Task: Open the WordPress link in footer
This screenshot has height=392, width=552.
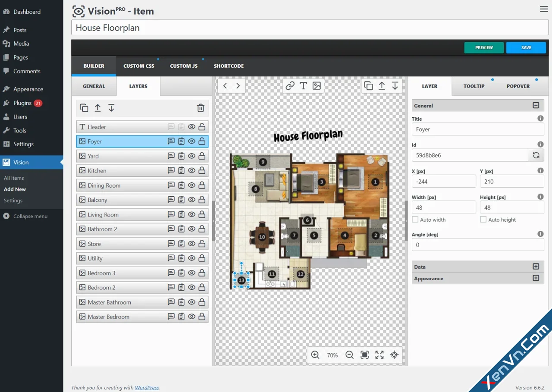Action: tap(147, 388)
